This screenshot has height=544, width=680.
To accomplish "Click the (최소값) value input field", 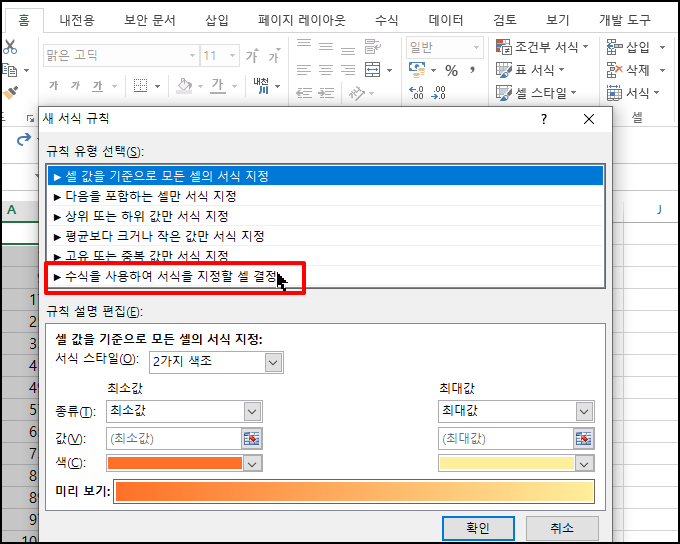I will click(x=174, y=439).
